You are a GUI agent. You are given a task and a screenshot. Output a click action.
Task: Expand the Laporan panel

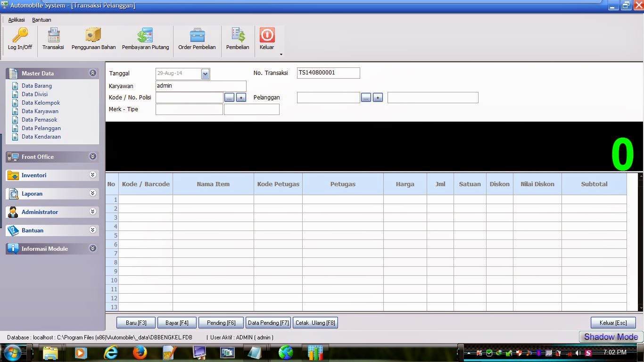93,193
